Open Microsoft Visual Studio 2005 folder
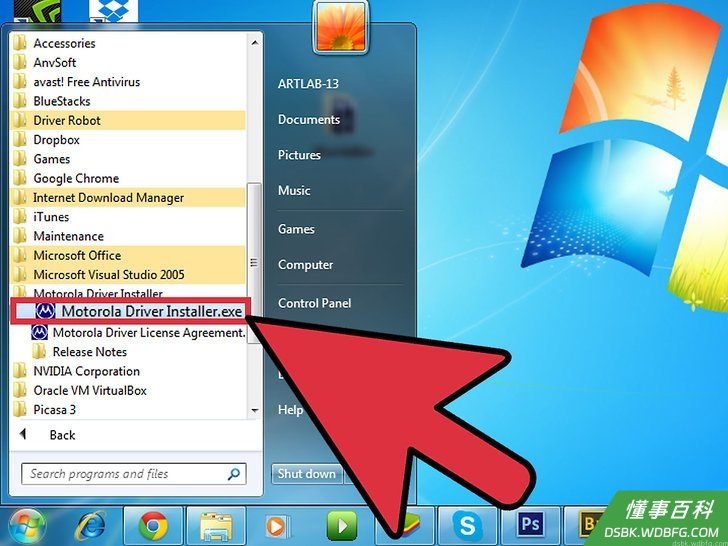 pos(128,275)
